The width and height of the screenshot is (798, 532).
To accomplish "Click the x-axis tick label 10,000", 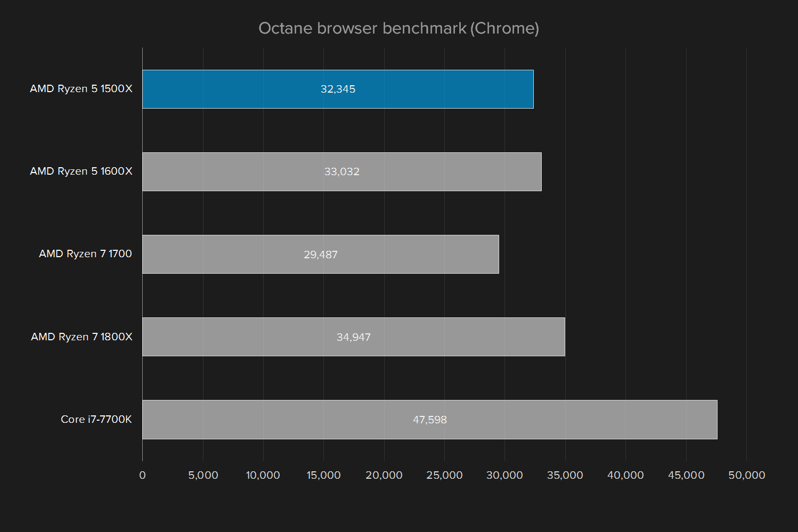I will (x=263, y=475).
